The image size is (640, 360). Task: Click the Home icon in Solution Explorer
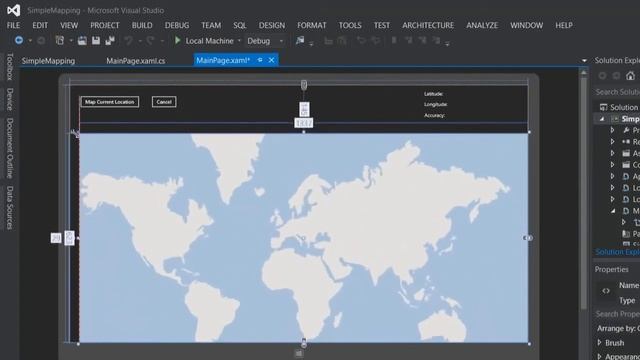tap(631, 76)
